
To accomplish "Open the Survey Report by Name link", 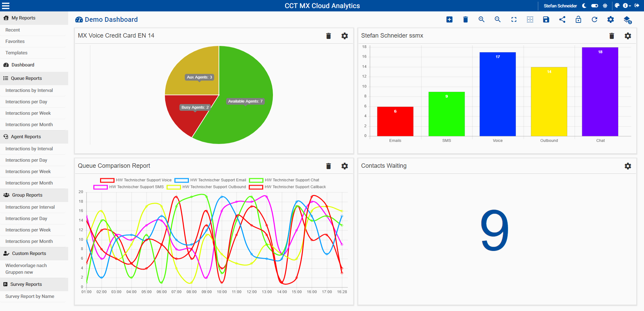I will pos(30,296).
